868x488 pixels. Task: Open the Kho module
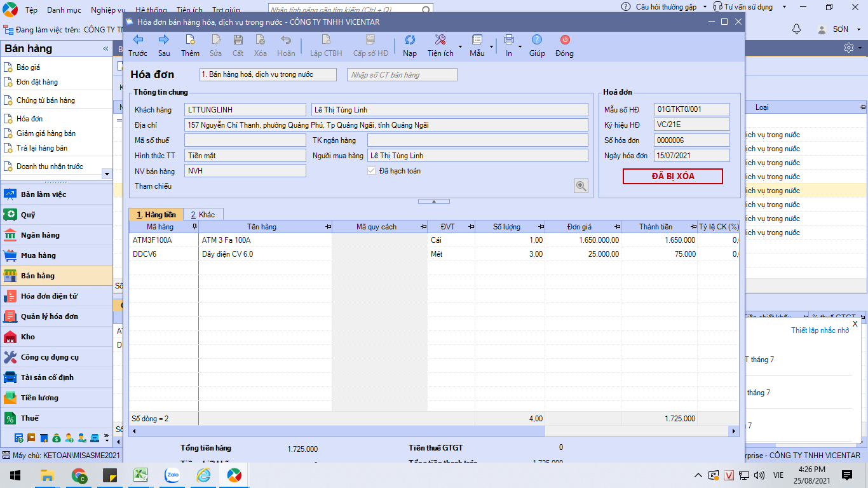[57, 337]
